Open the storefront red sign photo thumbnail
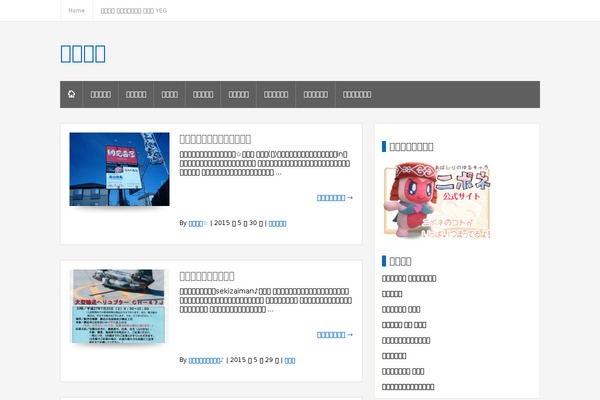This screenshot has height=400, width=600. [119, 169]
